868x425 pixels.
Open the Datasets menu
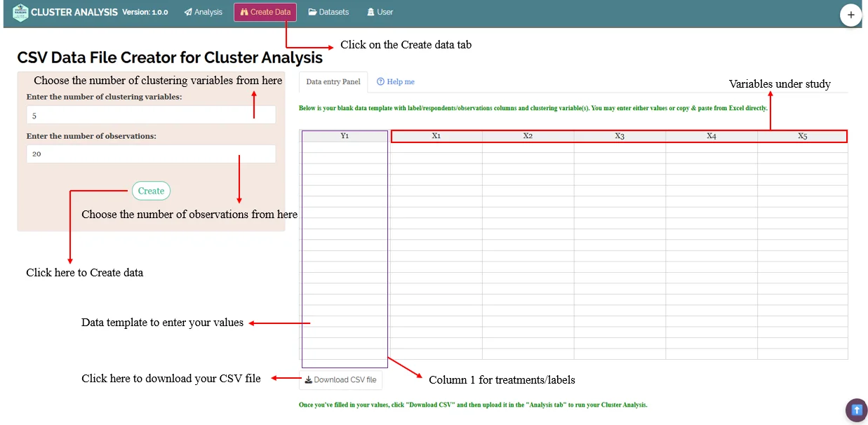click(328, 13)
